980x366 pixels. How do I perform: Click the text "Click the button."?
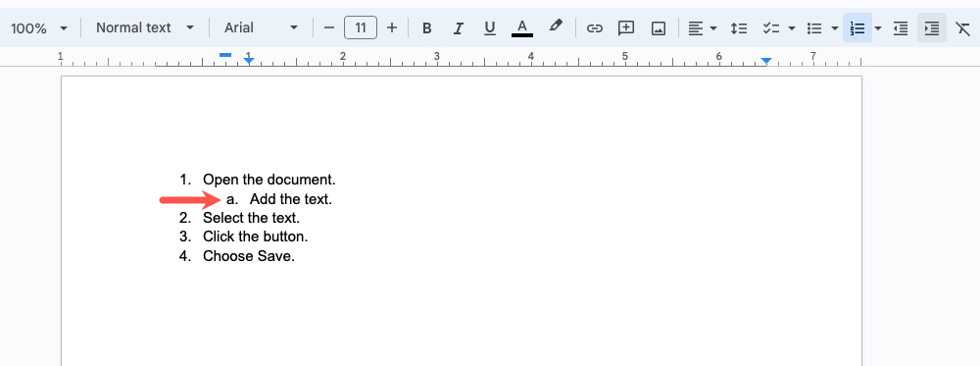(x=256, y=237)
